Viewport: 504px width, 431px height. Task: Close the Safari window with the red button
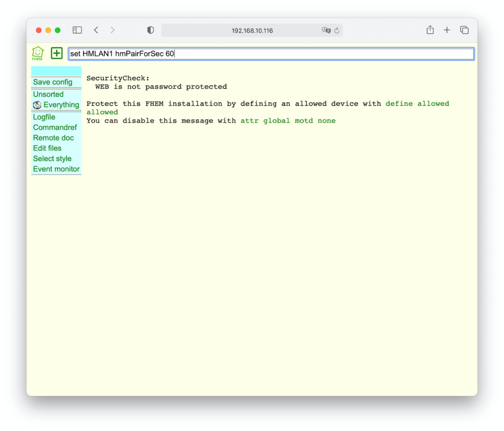[38, 30]
